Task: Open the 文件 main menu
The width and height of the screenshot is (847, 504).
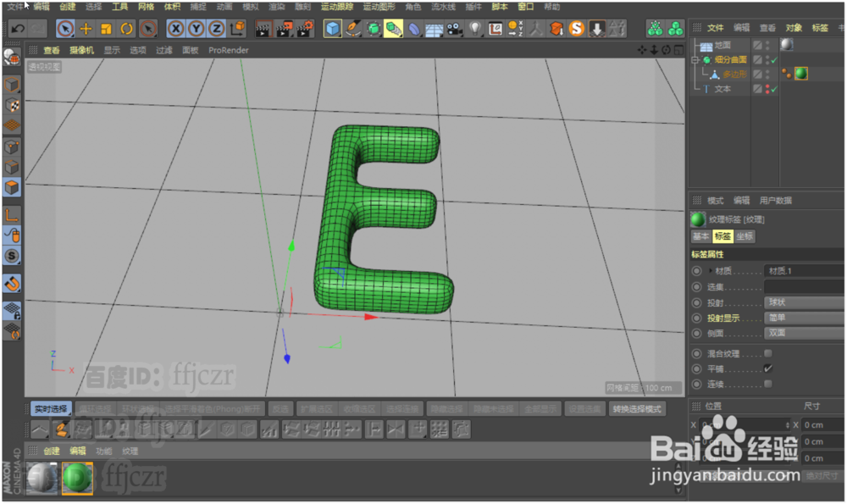Action: [x=15, y=7]
